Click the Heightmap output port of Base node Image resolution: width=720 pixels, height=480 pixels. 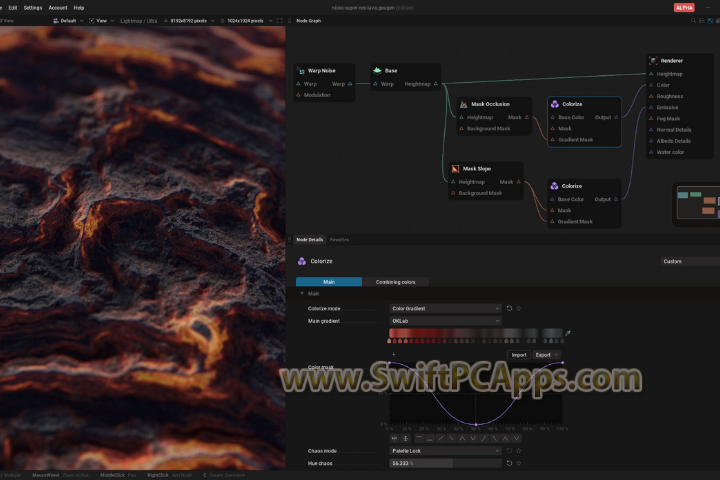436,84
